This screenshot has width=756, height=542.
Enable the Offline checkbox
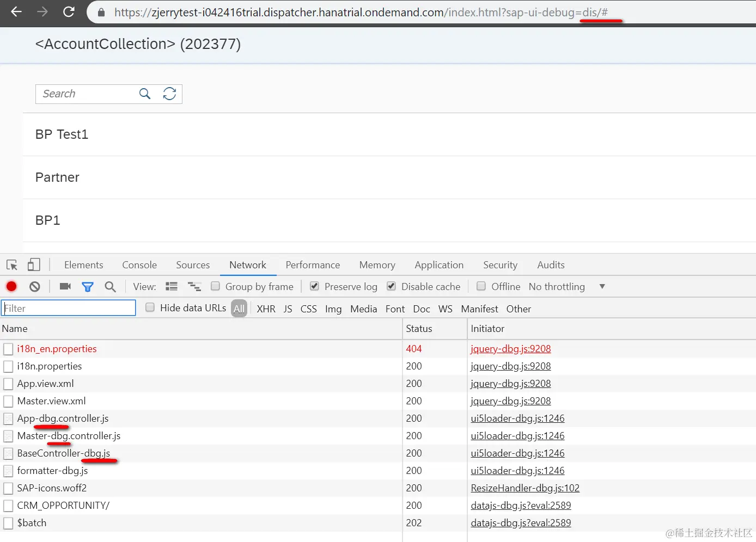pyautogui.click(x=481, y=286)
